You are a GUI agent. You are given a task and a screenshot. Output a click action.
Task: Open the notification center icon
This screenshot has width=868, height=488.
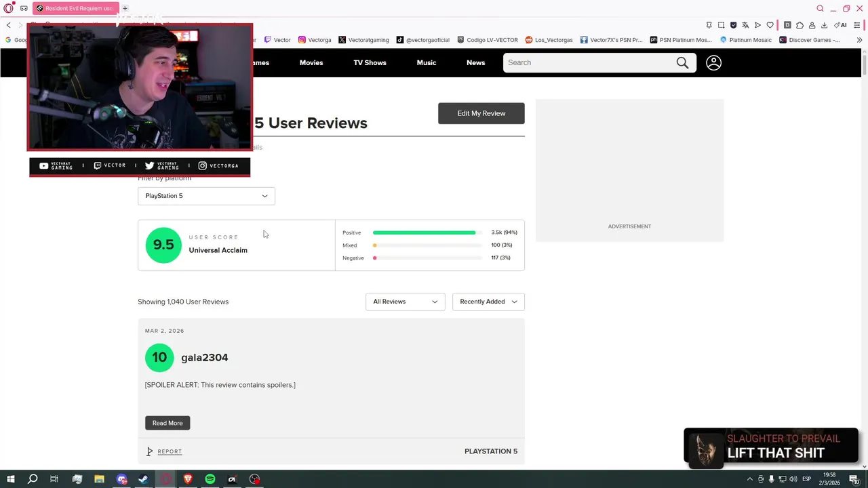tap(854, 479)
